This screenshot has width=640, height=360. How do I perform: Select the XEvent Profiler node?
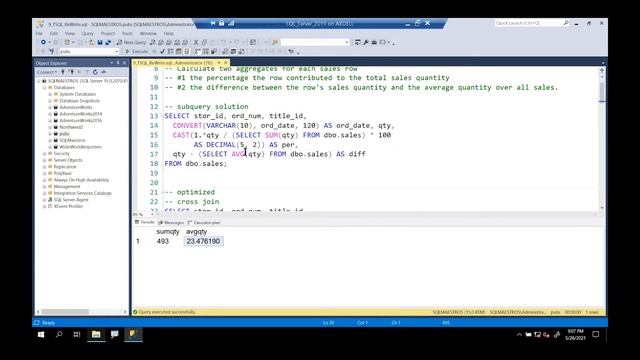point(68,207)
